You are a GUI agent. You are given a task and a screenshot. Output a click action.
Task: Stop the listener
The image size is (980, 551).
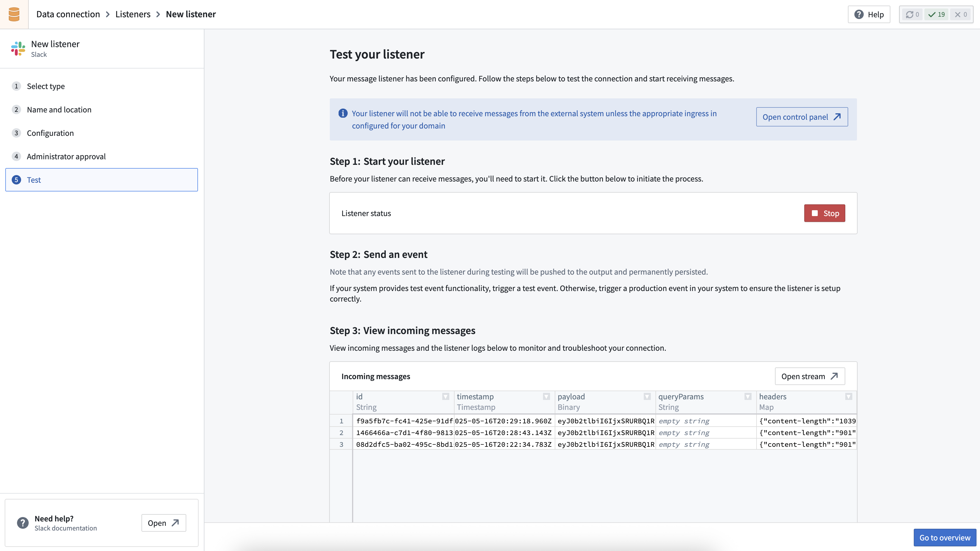tap(824, 213)
